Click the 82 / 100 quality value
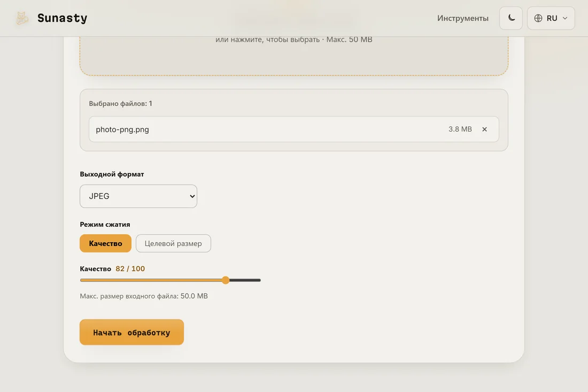 [x=130, y=268]
